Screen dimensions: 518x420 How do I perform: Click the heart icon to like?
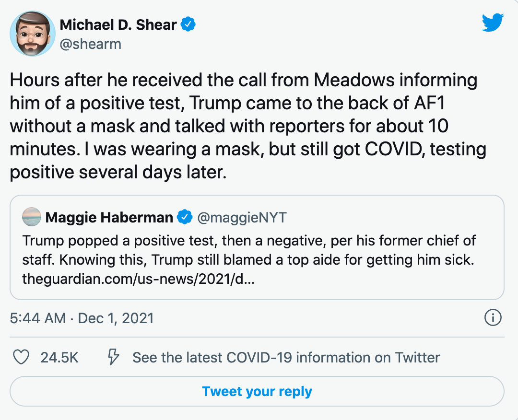(21, 357)
